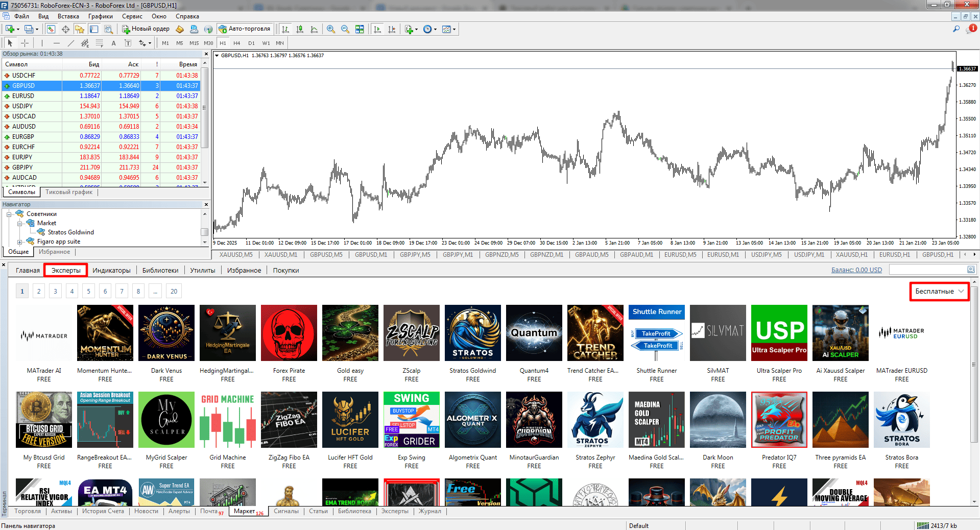
Task: Open the Бесплатные filter dropdown
Action: (939, 292)
